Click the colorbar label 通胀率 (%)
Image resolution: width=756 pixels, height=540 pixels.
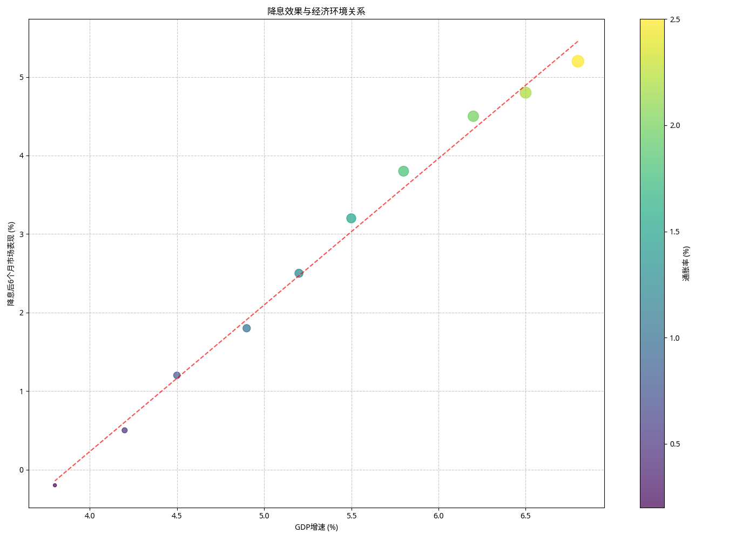click(686, 264)
